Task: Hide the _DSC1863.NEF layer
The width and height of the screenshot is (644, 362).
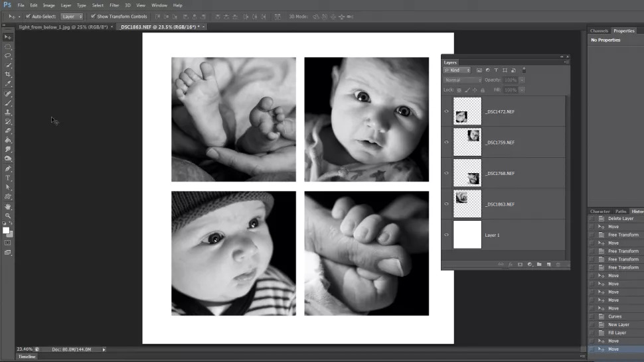Action: tap(446, 204)
